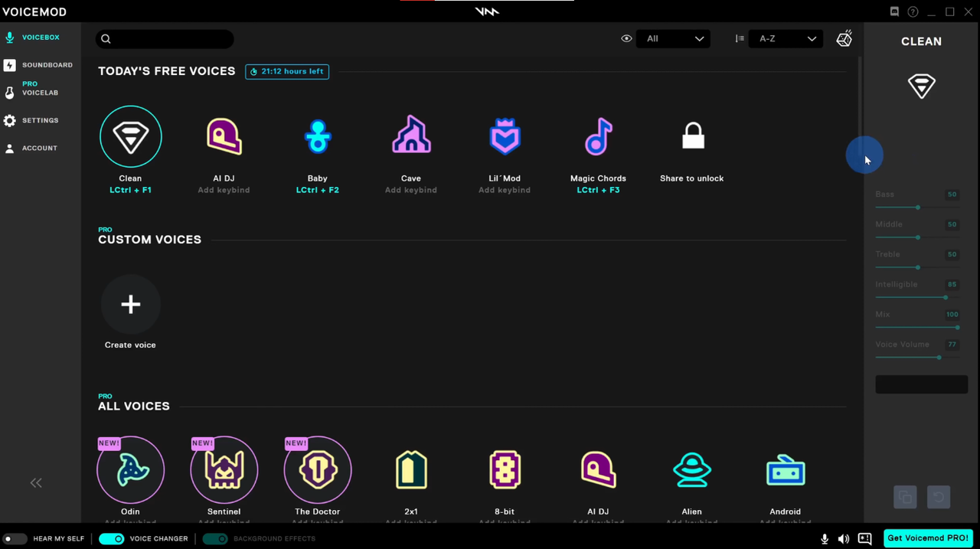Switch to the Voicelab section

pos(40,88)
